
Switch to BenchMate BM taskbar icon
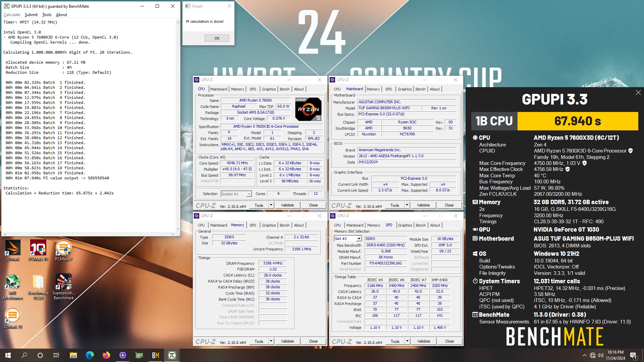pos(155,355)
